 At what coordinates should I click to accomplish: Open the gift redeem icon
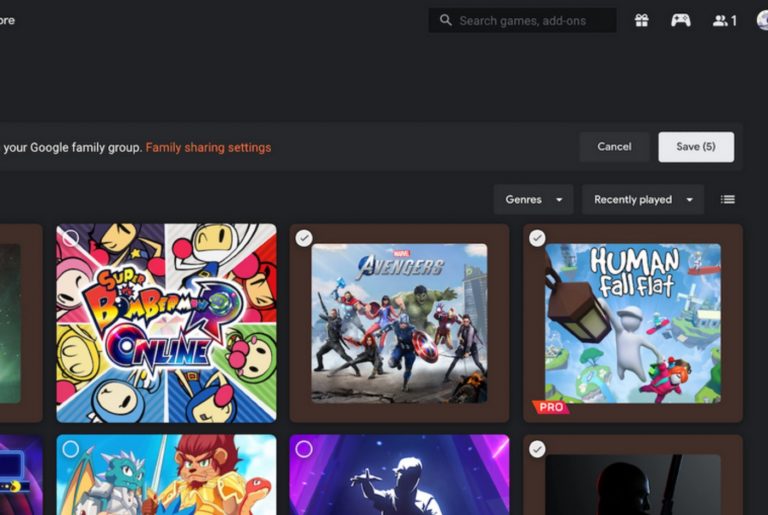pos(642,21)
